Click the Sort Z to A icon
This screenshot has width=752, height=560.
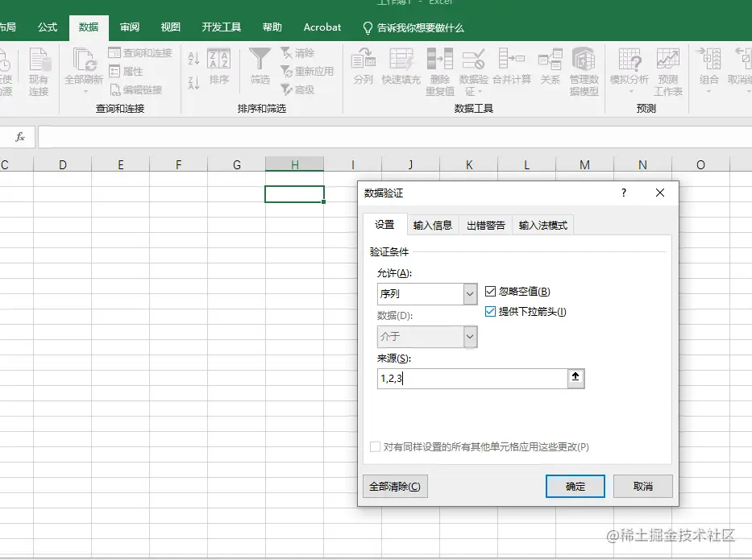pyautogui.click(x=193, y=83)
